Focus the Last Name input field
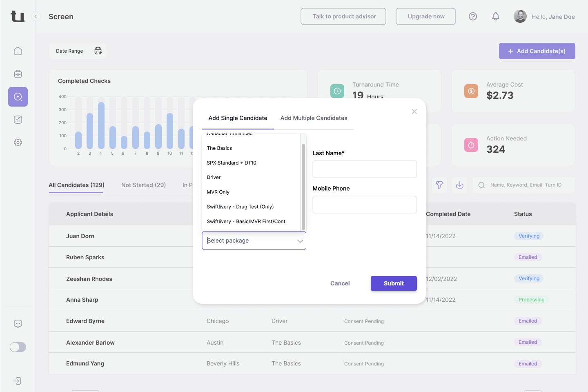Screen dimensions: 588x392 pos(364,169)
